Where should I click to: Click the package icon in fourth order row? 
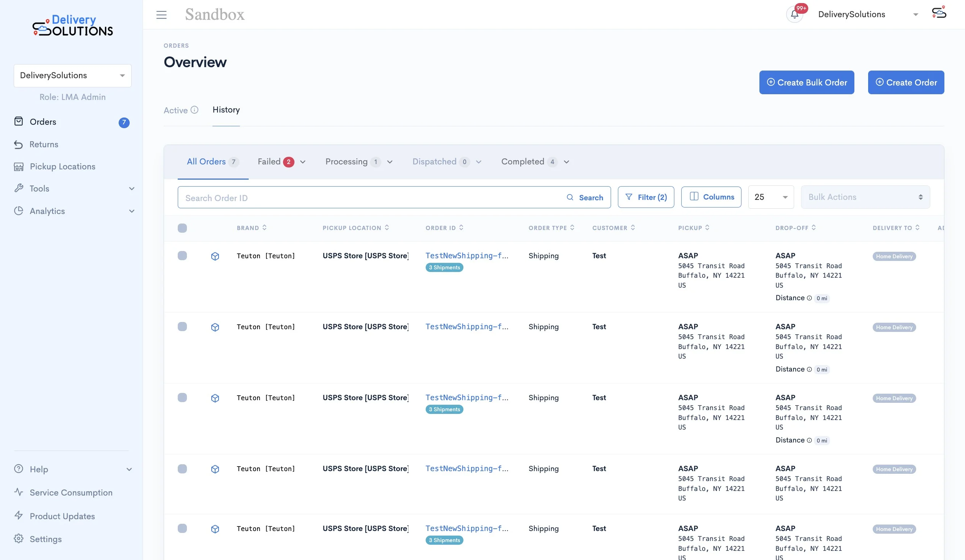[x=215, y=469]
